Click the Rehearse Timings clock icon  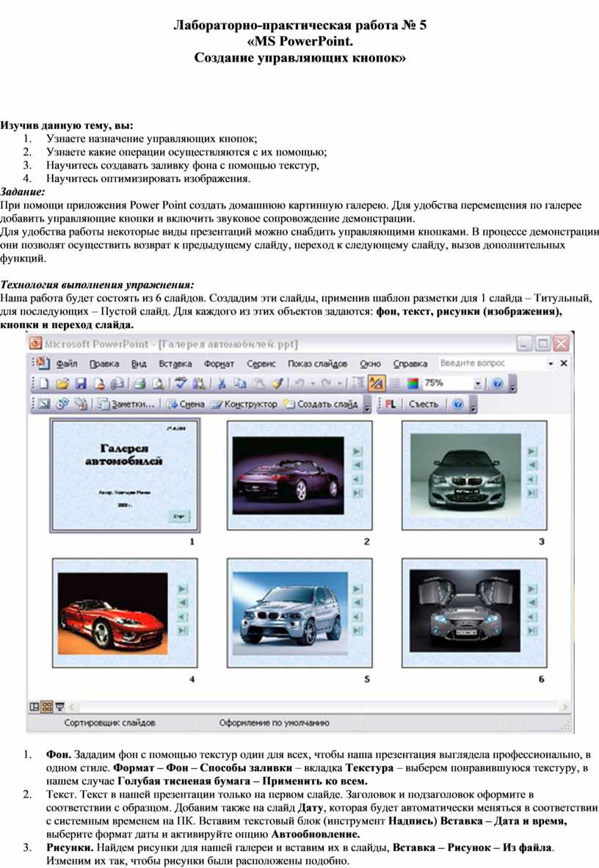[x=62, y=404]
